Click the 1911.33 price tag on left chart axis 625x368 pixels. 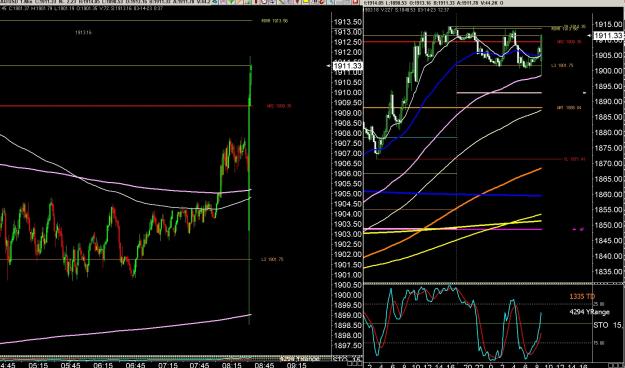(x=348, y=66)
